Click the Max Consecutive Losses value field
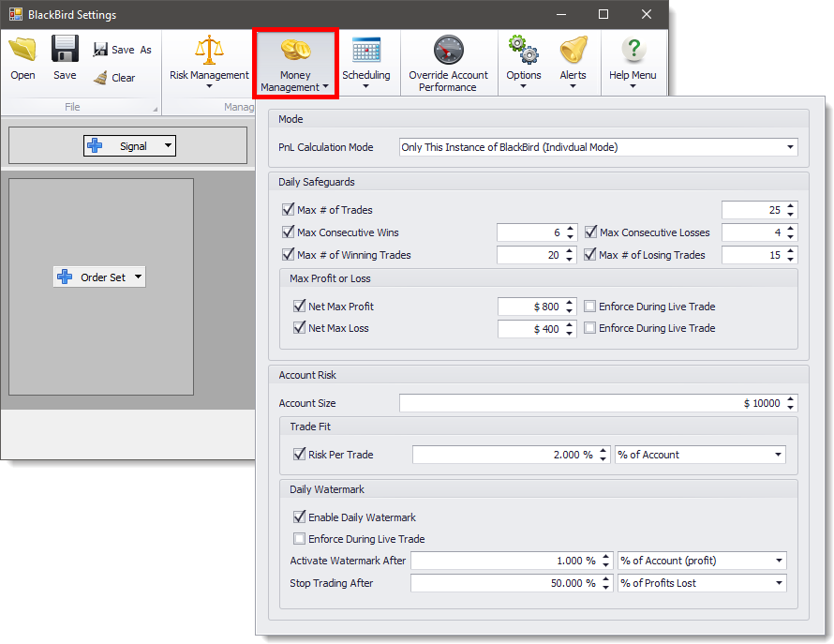 (x=753, y=232)
